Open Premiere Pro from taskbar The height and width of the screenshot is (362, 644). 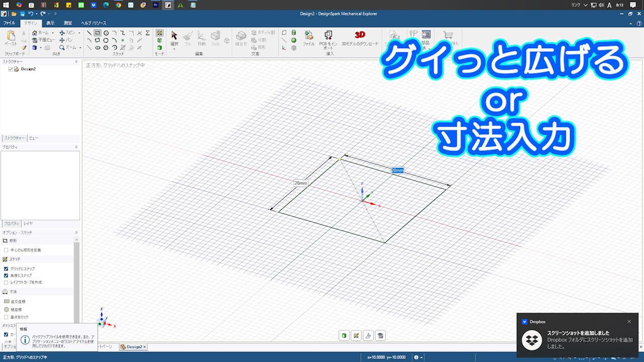(x=155, y=5)
